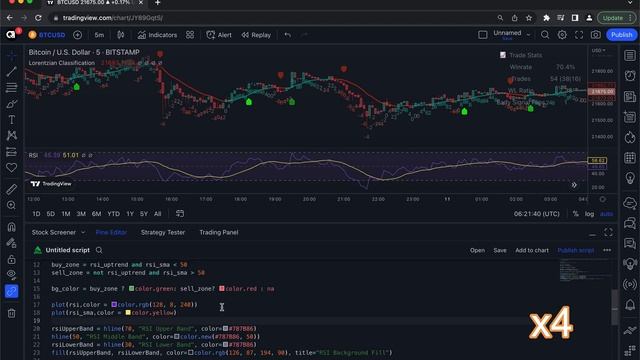Screen dimensions: 640x360
Task: Open ideas lightbulb icon in right sidebar
Action: pos(630,178)
